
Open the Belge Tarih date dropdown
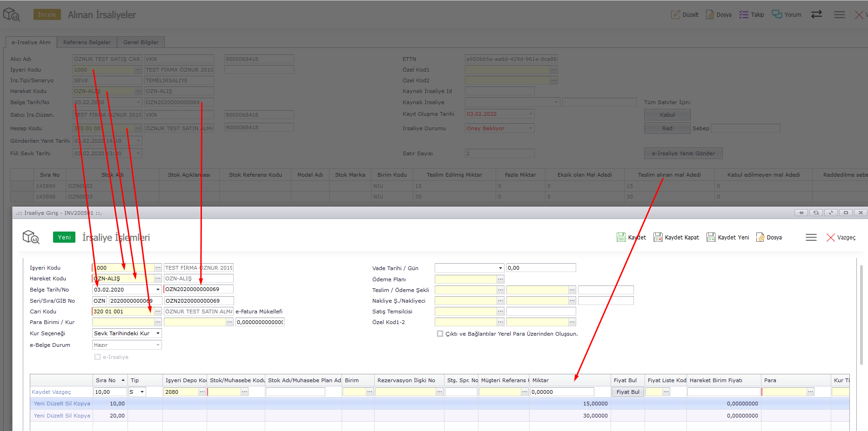pyautogui.click(x=158, y=290)
